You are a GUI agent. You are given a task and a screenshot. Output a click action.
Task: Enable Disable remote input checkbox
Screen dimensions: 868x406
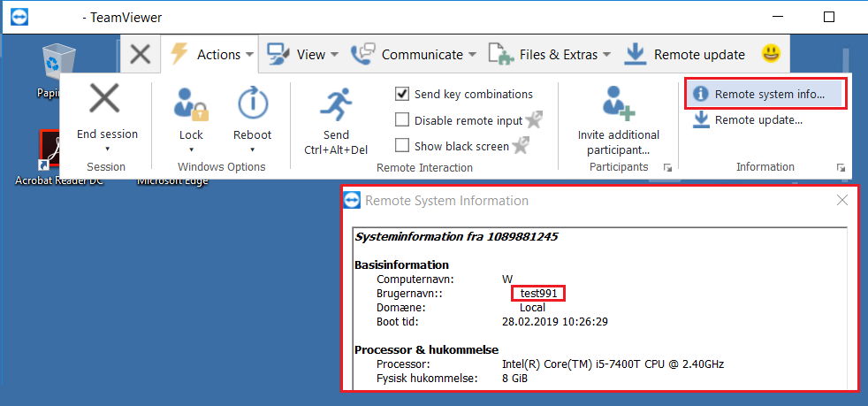[402, 120]
